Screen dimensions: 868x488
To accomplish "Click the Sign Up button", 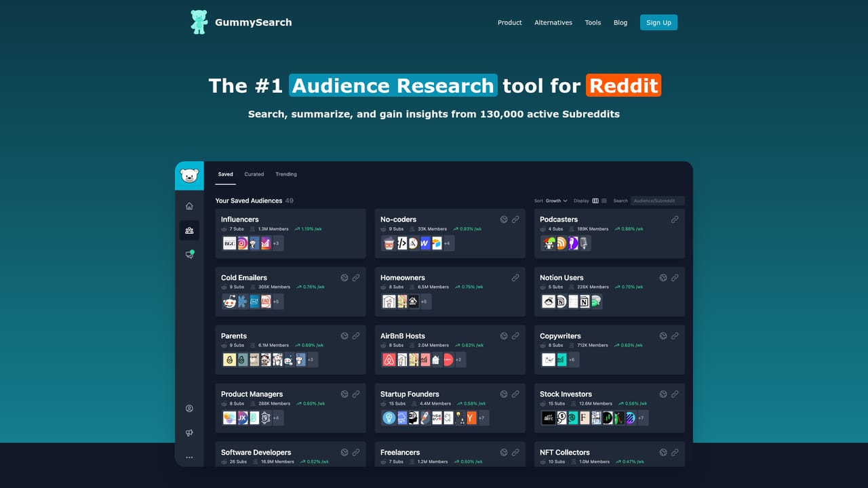I will 658,22.
